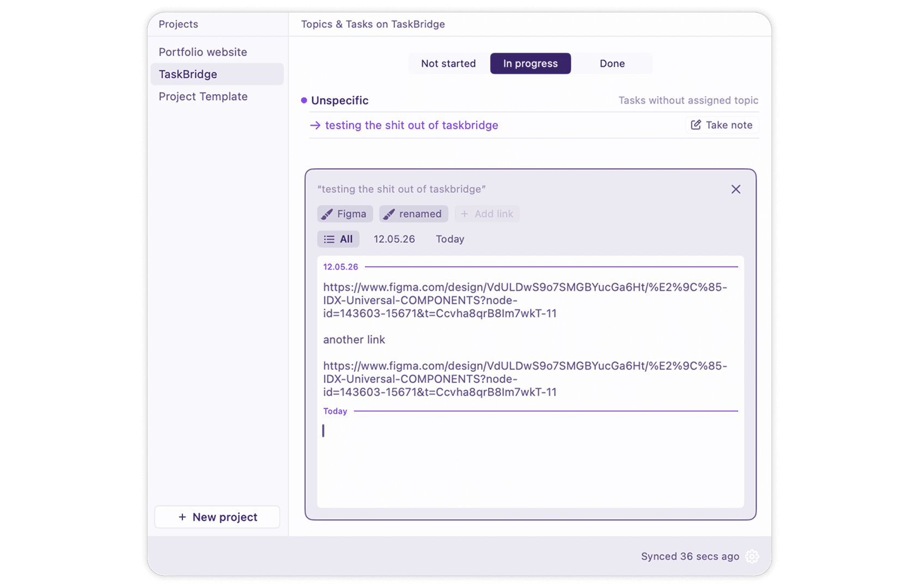919x588 pixels.
Task: Place cursor in Today's note area
Action: pyautogui.click(x=530, y=463)
